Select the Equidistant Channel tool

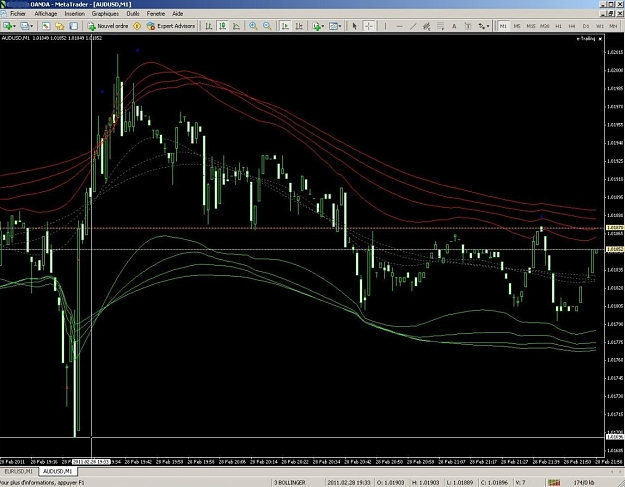[x=426, y=26]
